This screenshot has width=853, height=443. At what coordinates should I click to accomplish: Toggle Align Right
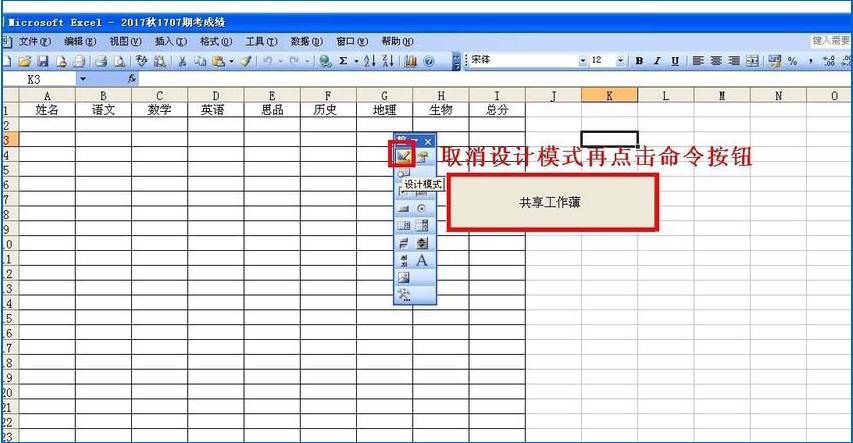(734, 61)
